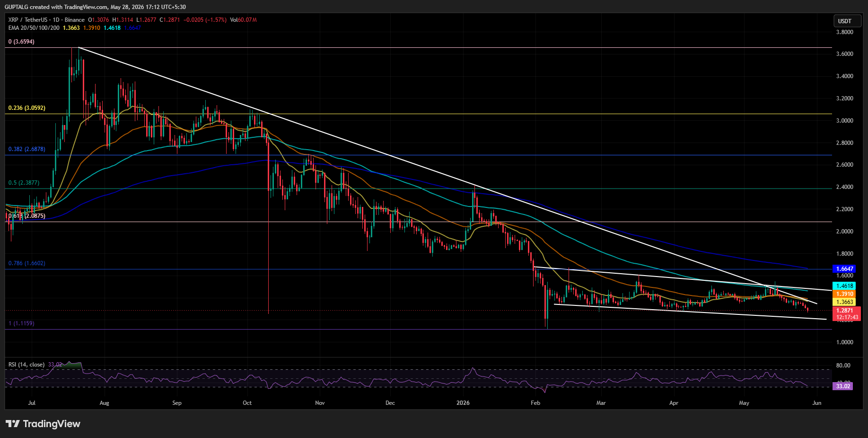Click the Fib label 1 (1.1159)
The width and height of the screenshot is (868, 438).
click(21, 323)
